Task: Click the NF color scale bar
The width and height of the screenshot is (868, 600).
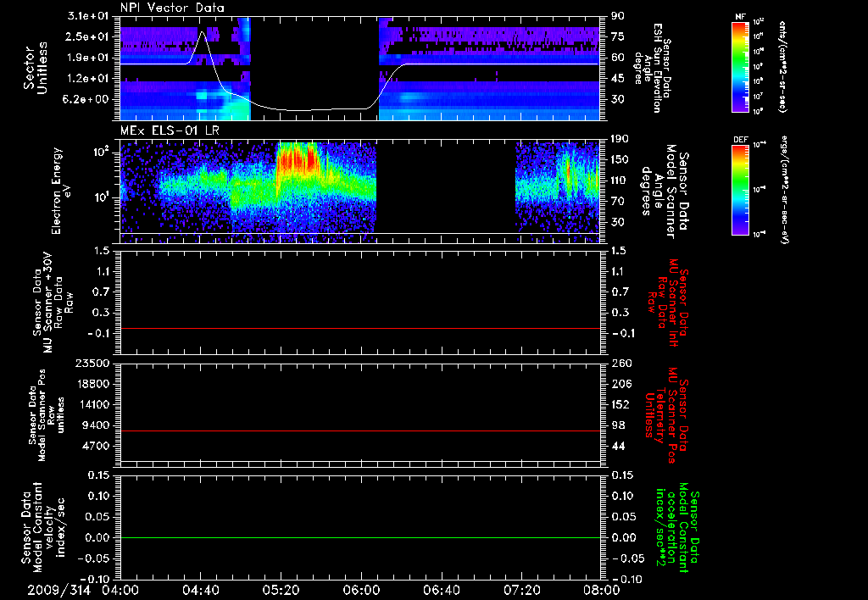Action: point(740,66)
